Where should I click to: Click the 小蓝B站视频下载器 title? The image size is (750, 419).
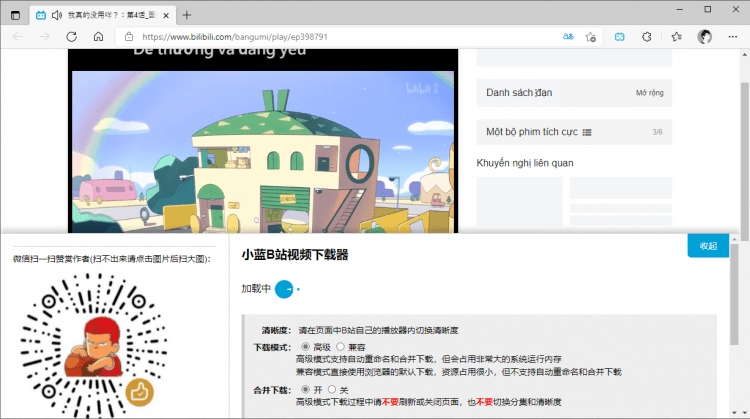click(295, 255)
